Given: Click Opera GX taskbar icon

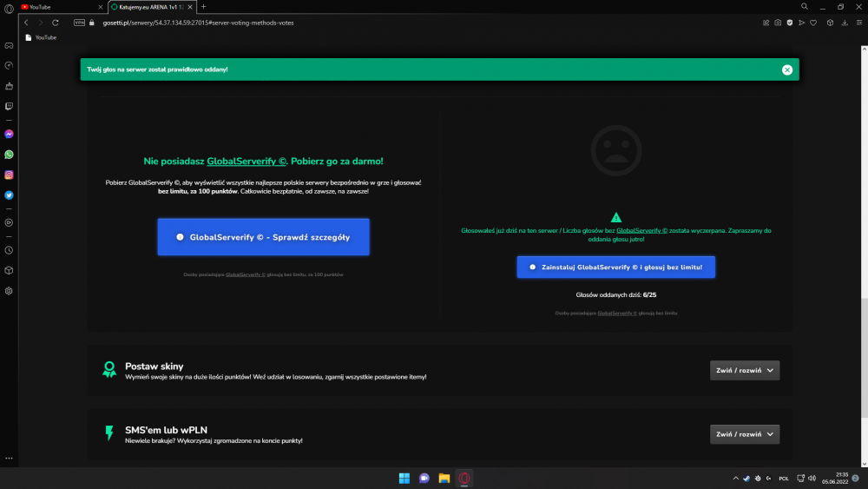Looking at the screenshot, I should coord(464,478).
